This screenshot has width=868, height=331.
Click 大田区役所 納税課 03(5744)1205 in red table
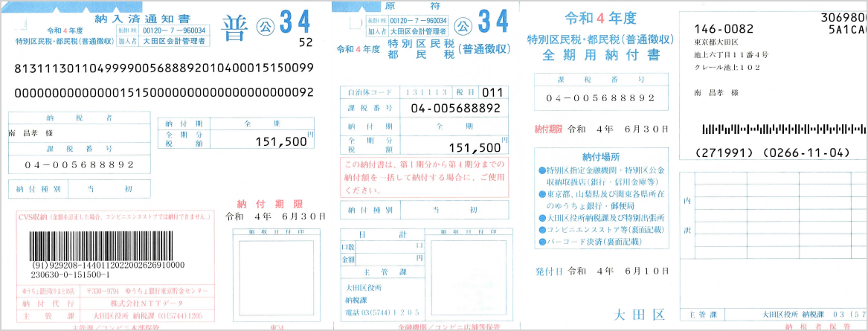(147, 316)
